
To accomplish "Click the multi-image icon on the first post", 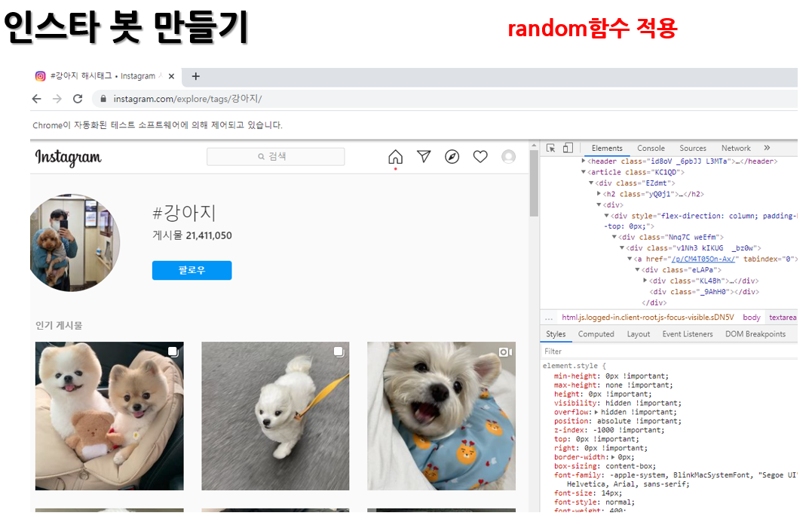I will [173, 352].
